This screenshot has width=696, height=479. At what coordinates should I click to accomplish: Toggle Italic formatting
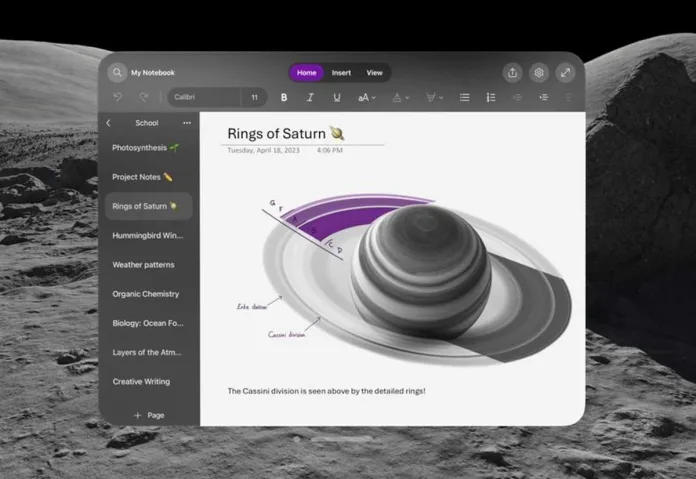coord(310,97)
